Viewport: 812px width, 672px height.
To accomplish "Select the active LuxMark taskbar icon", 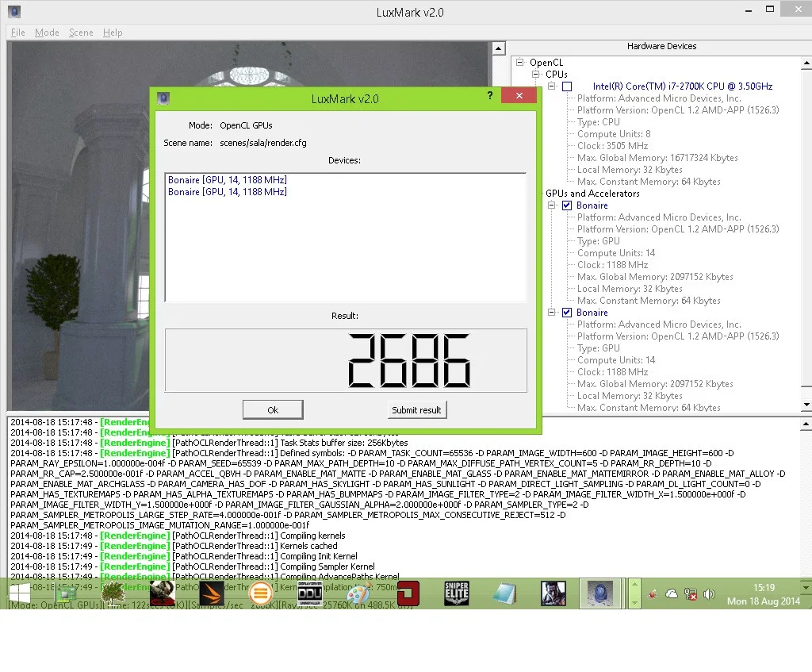I will click(x=600, y=593).
